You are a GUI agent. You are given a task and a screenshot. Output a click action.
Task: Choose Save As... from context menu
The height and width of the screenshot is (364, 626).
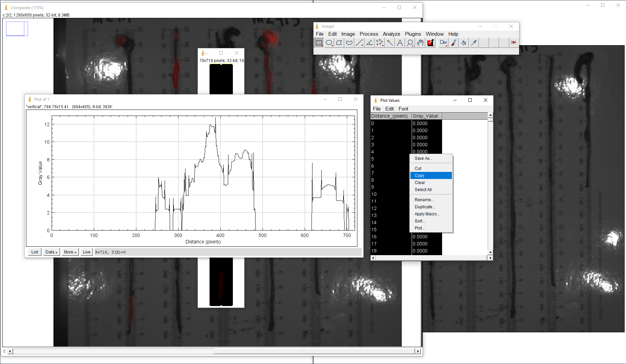[423, 158]
